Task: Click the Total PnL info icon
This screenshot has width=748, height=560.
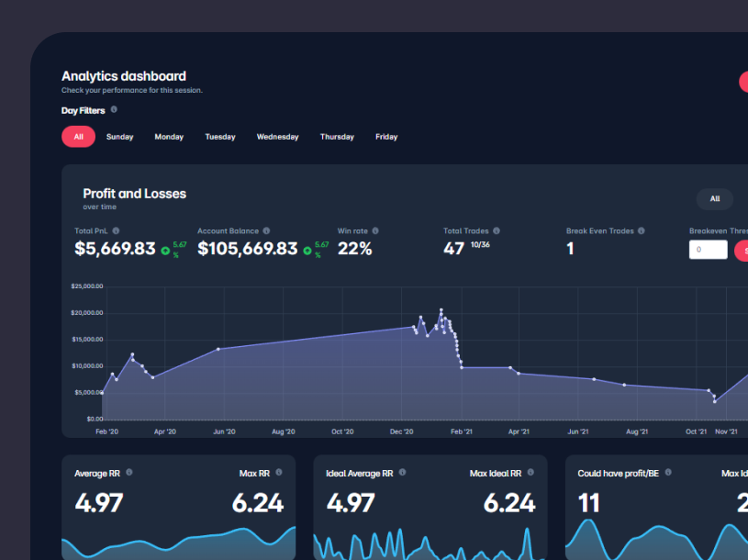Action: click(x=116, y=231)
